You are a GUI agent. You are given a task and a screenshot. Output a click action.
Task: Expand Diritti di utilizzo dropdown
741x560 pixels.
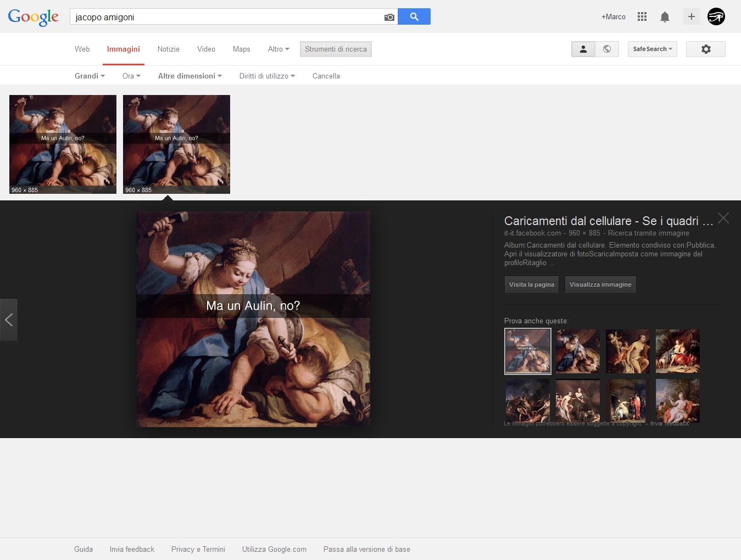pos(267,76)
